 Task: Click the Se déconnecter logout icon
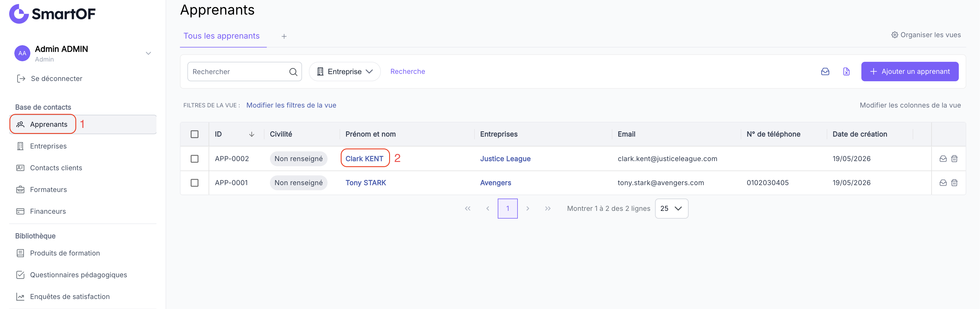point(21,79)
